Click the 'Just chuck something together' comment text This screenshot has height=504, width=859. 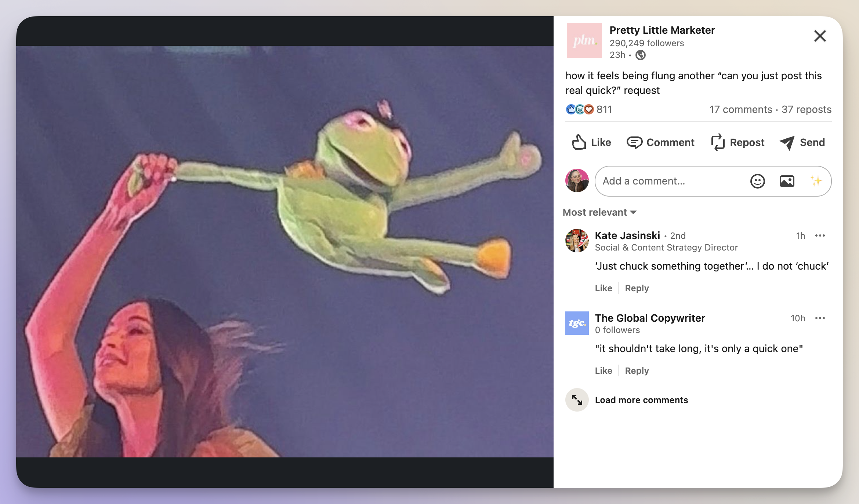pyautogui.click(x=711, y=266)
